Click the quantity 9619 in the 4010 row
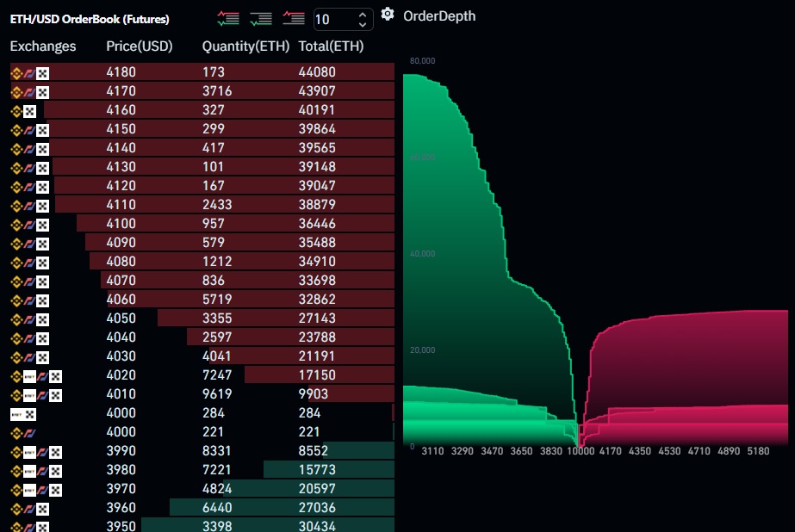795x532 pixels. 217,394
